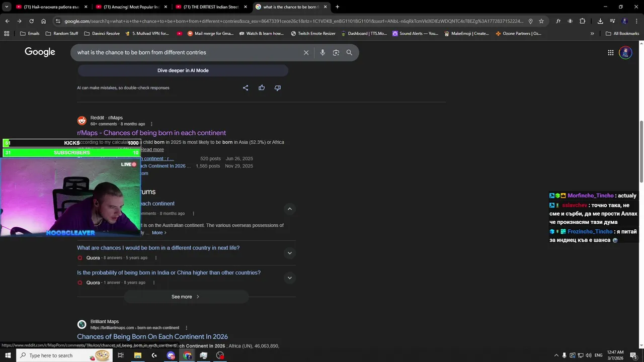
Task: Open the YouTube bookmark icon
Action: point(180,34)
